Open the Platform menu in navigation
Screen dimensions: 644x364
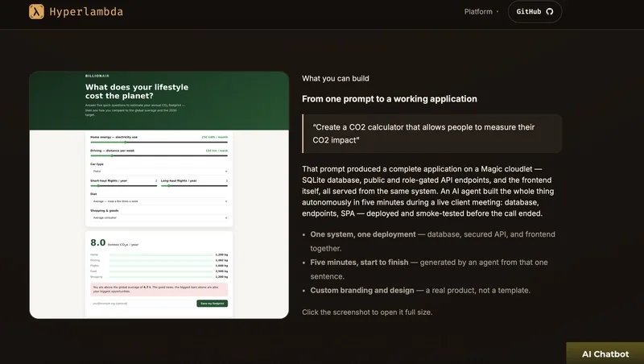pyautogui.click(x=481, y=11)
